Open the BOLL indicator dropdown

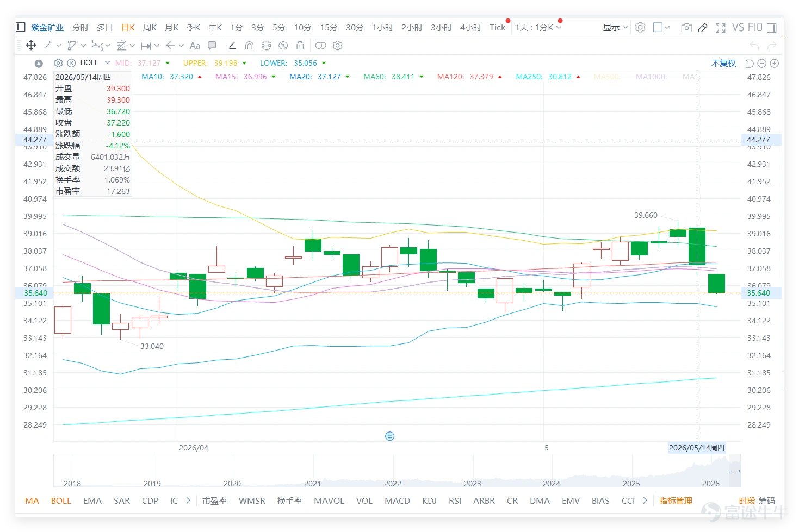point(107,62)
